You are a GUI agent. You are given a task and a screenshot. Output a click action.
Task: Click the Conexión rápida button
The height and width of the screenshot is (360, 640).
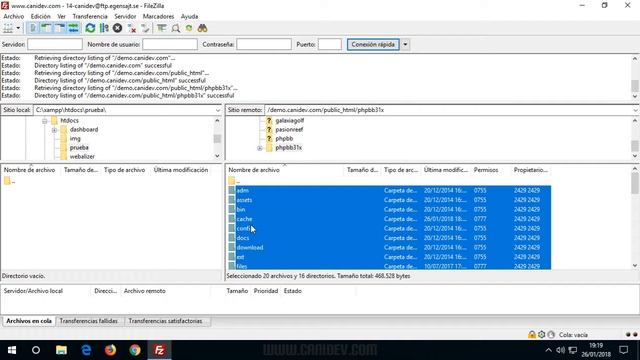click(373, 44)
